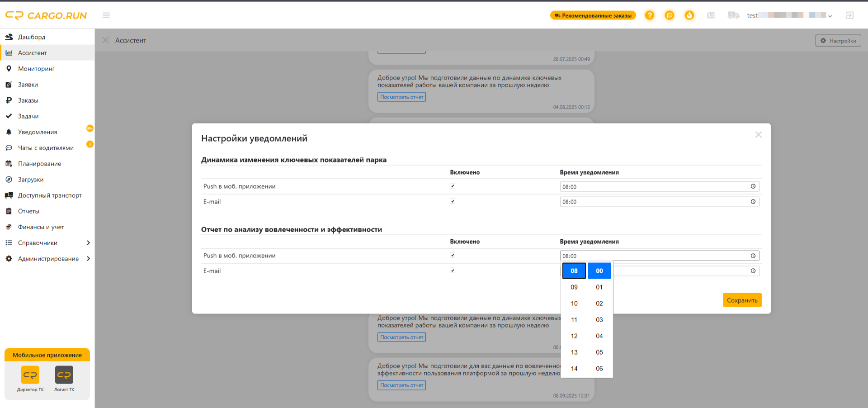Select highlighted hour 08 in picker
The width and height of the screenshot is (868, 408).
coord(574,271)
